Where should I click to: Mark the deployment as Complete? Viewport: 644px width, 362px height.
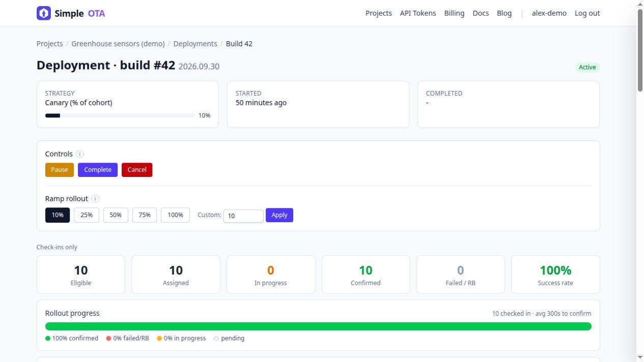point(98,170)
